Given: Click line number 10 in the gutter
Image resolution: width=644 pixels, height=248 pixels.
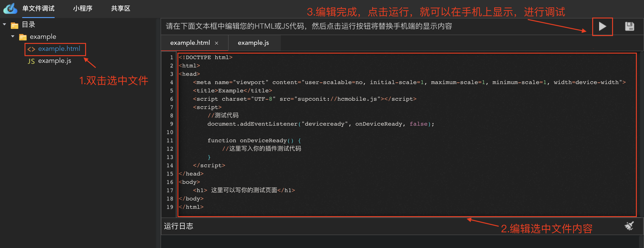Looking at the screenshot, I should (x=170, y=132).
